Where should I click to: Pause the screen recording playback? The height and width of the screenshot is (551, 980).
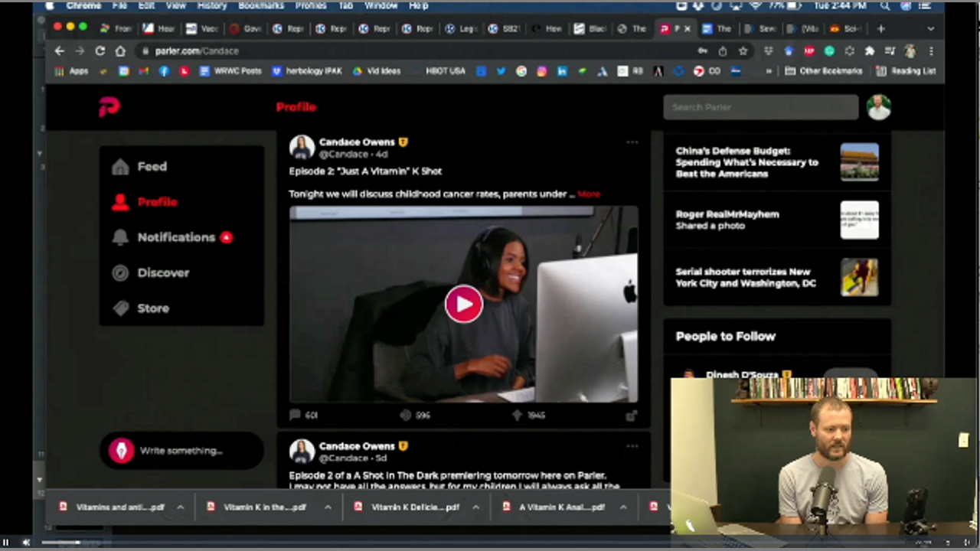tap(6, 543)
